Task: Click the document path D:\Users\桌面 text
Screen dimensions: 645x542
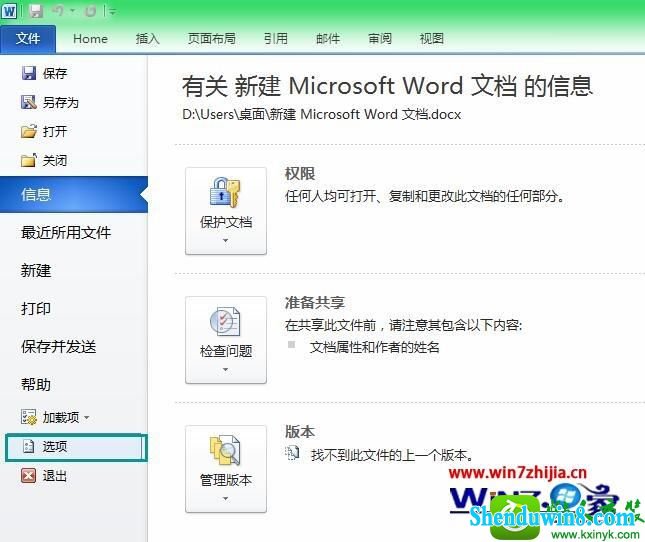Action: (x=322, y=114)
